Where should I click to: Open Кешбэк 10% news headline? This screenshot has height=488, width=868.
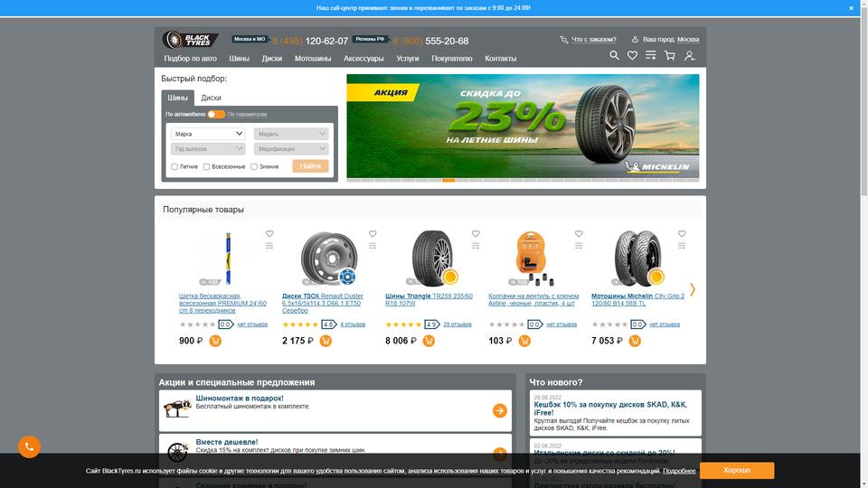610,408
